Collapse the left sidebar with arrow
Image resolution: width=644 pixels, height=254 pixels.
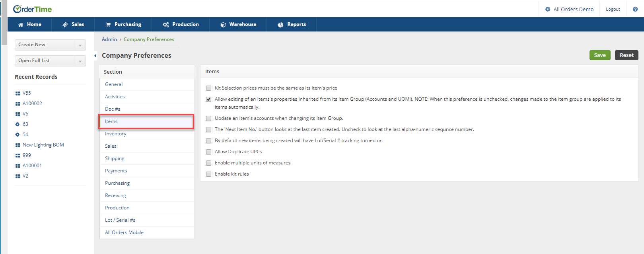coord(95,56)
